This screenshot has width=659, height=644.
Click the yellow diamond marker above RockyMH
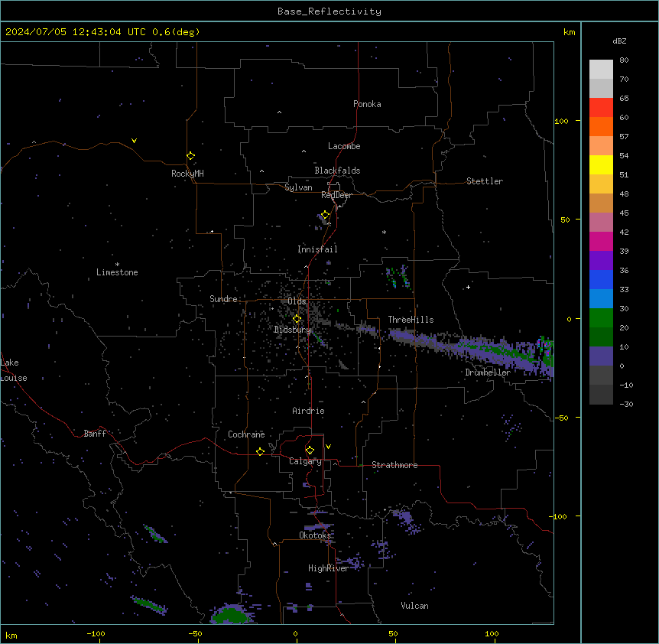click(x=190, y=156)
